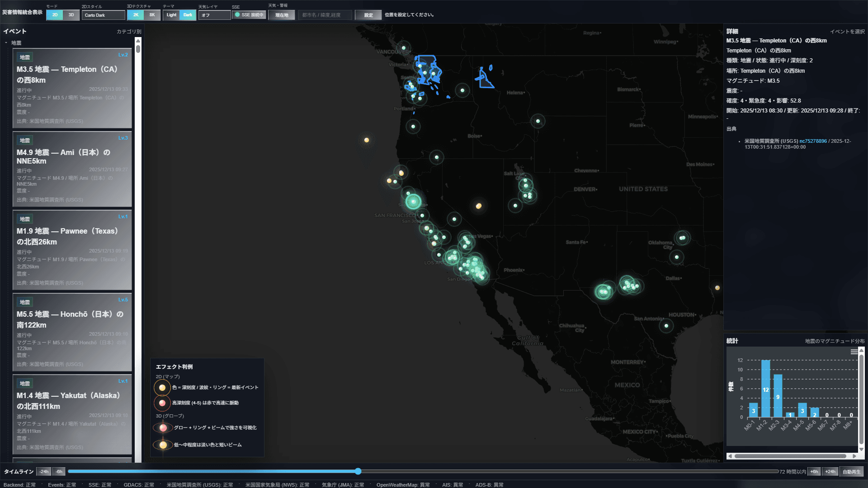Click 地震 tag on Yakutat card
868x488 pixels.
point(25,384)
